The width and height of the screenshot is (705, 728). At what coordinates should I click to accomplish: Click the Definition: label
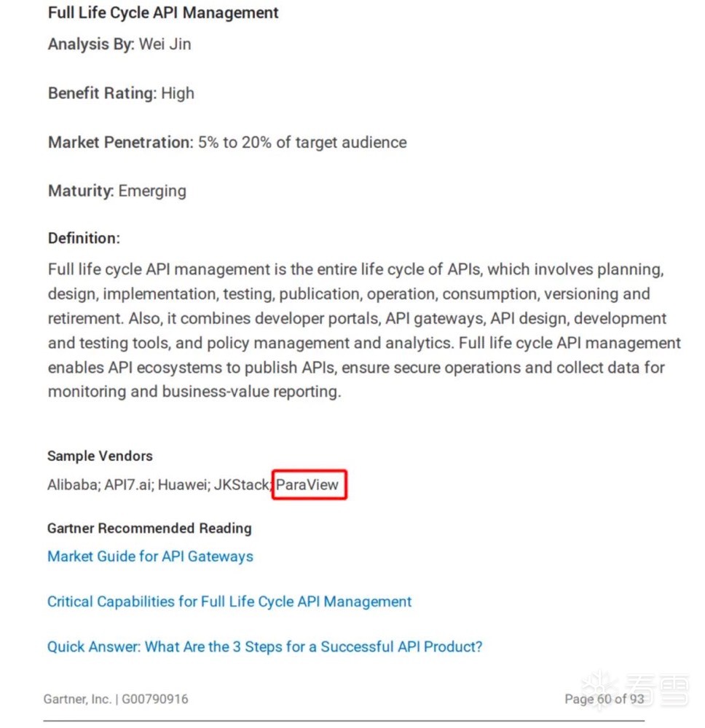[x=84, y=238]
